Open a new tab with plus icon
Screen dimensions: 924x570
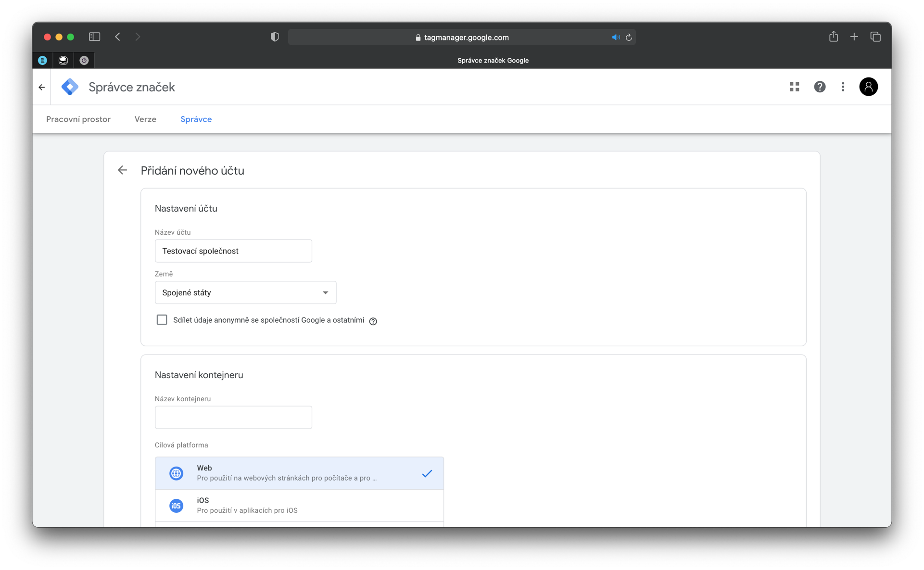click(x=854, y=37)
